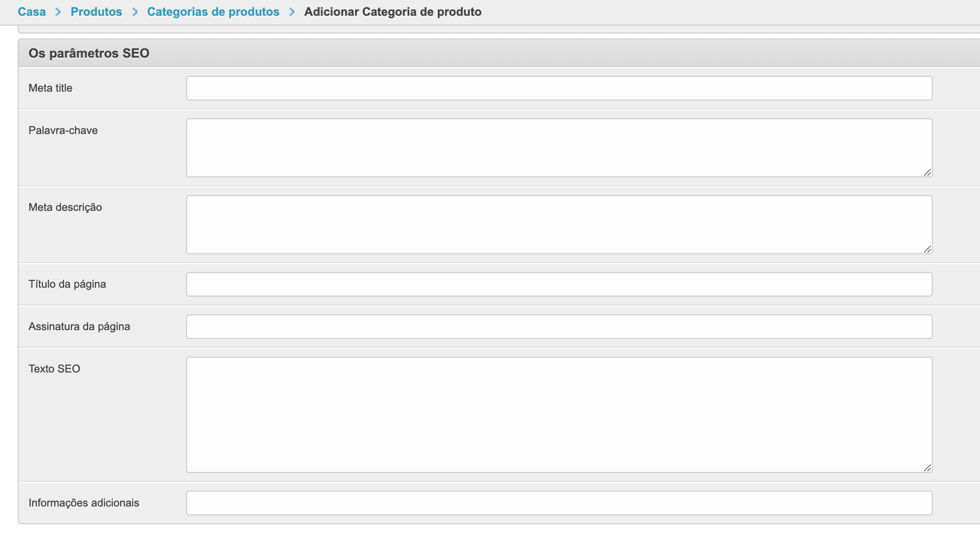Viewport: 980px width, 539px height.
Task: Grab Meta descrição textarea resize handle
Action: pyautogui.click(x=927, y=249)
